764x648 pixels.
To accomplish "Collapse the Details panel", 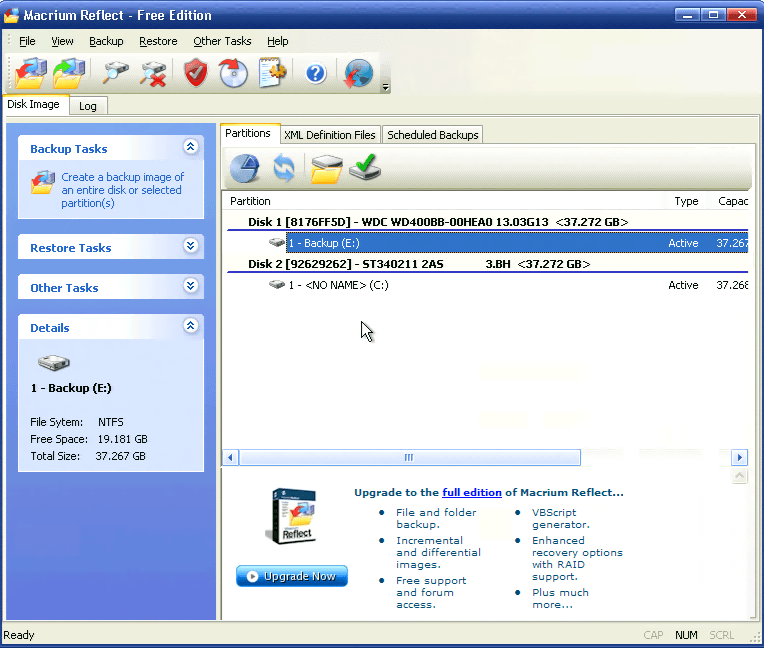I will 191,325.
